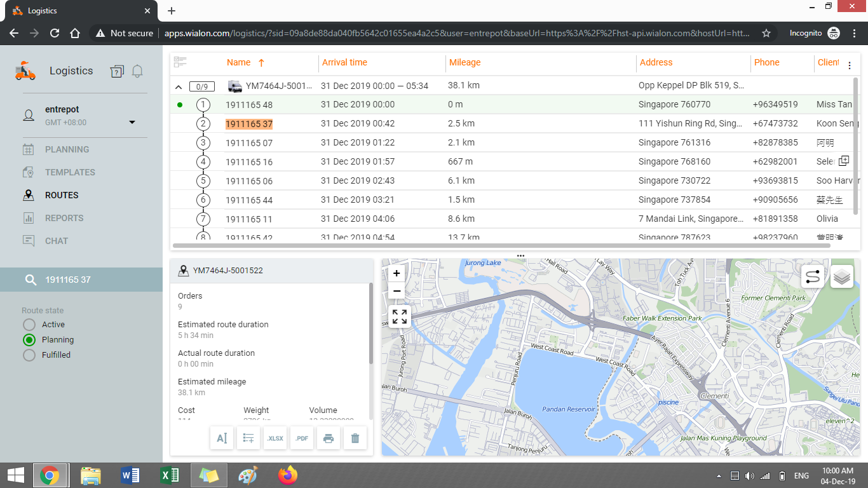This screenshot has height=488, width=868.
Task: Delete route using the trash icon
Action: (355, 438)
